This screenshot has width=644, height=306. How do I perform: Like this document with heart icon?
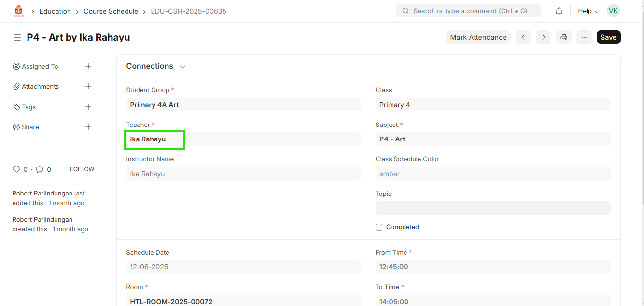click(16, 169)
